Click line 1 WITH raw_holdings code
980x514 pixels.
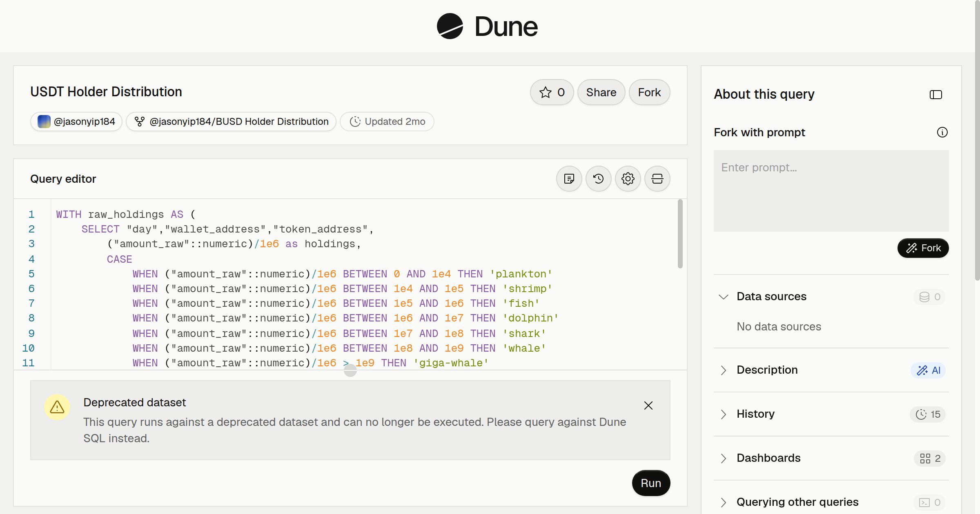126,215
